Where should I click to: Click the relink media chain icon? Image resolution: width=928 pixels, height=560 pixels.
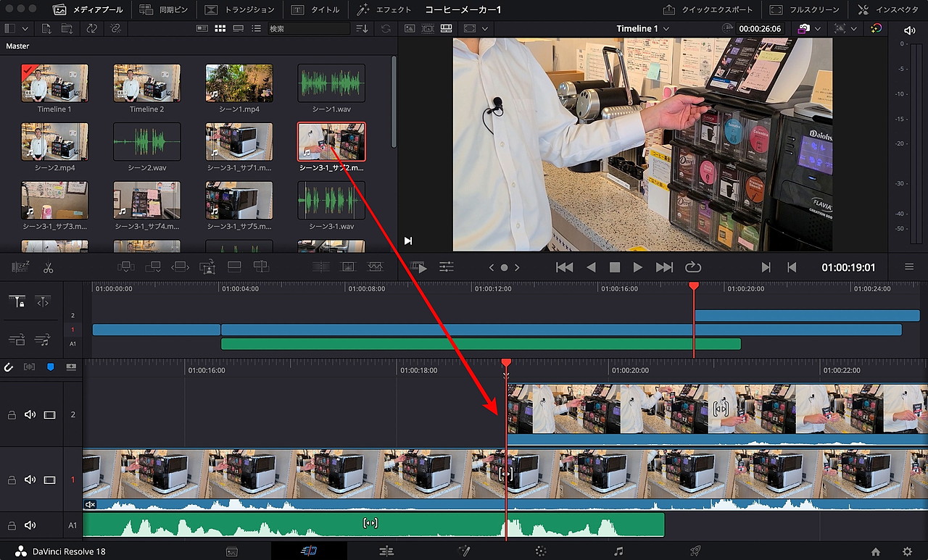(115, 28)
